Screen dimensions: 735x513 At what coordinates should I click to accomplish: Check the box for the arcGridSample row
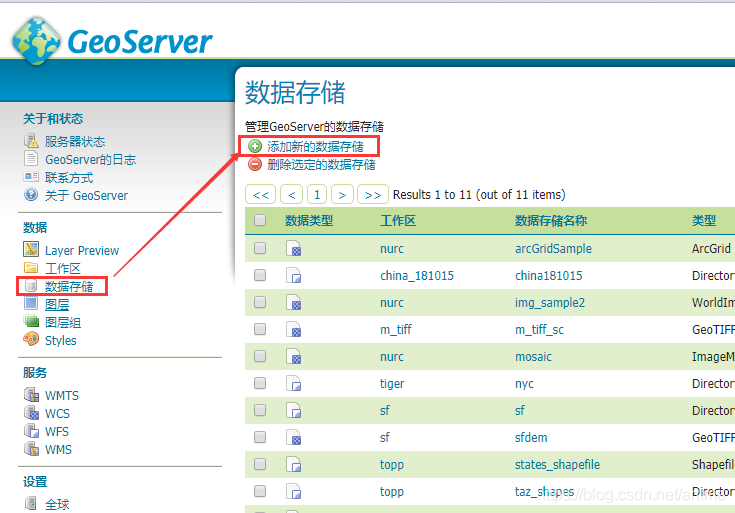[260, 248]
